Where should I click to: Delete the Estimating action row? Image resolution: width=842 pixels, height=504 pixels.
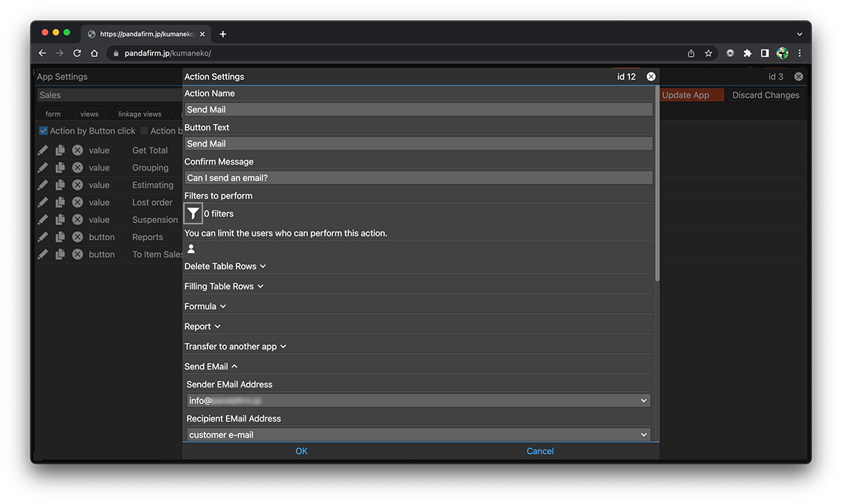(78, 185)
